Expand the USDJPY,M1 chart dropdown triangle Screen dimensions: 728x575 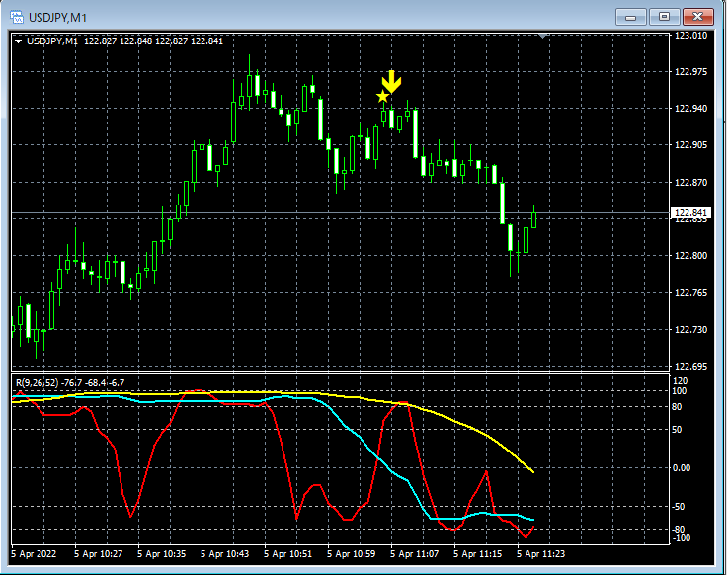pyautogui.click(x=18, y=41)
